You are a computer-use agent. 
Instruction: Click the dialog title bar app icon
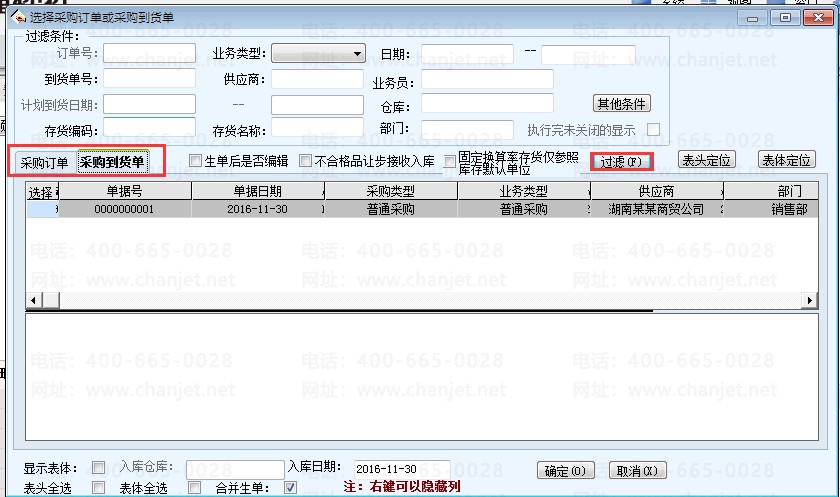tap(18, 17)
